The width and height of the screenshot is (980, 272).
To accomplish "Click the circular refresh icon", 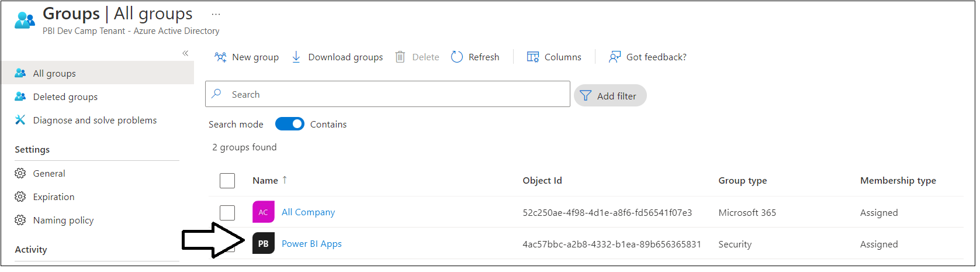I will click(457, 57).
